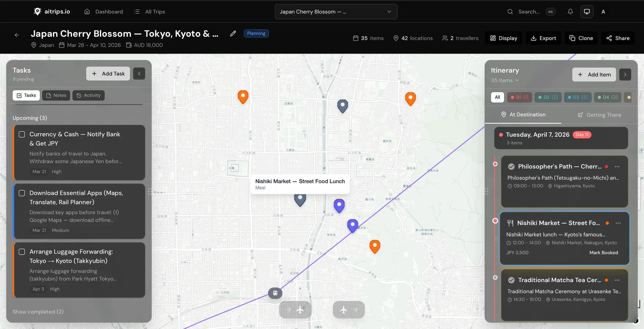
Task: Check the Download Essential Apps task
Action: coord(22,193)
